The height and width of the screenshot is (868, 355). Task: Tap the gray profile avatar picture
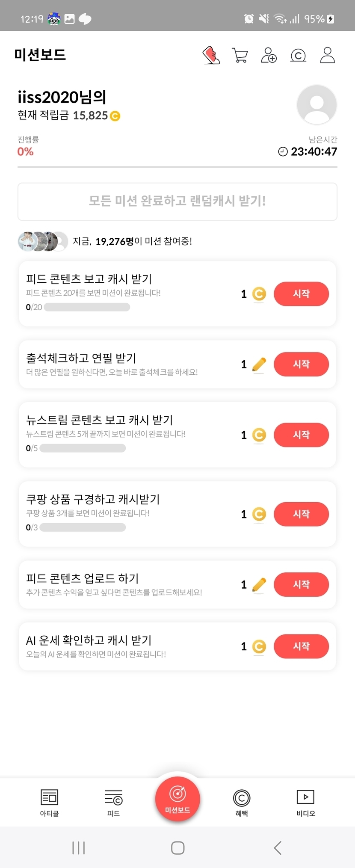(317, 105)
